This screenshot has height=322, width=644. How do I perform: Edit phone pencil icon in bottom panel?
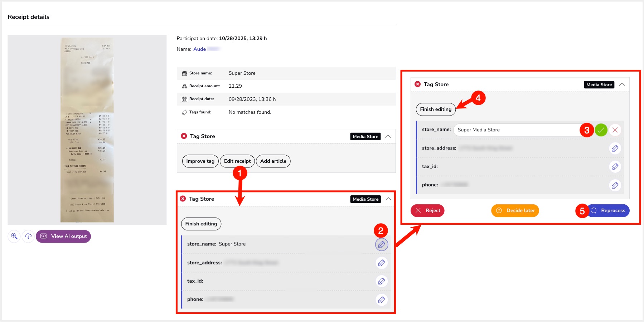[381, 300]
